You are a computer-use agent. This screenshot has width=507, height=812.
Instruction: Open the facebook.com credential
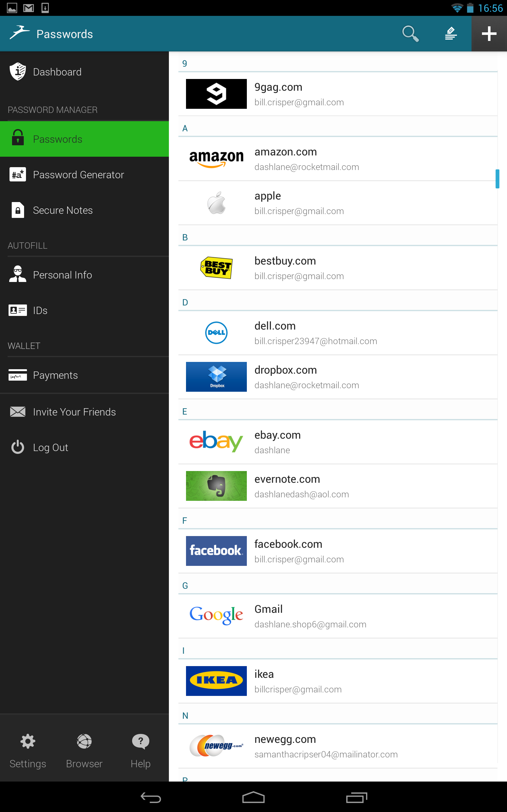coord(338,551)
